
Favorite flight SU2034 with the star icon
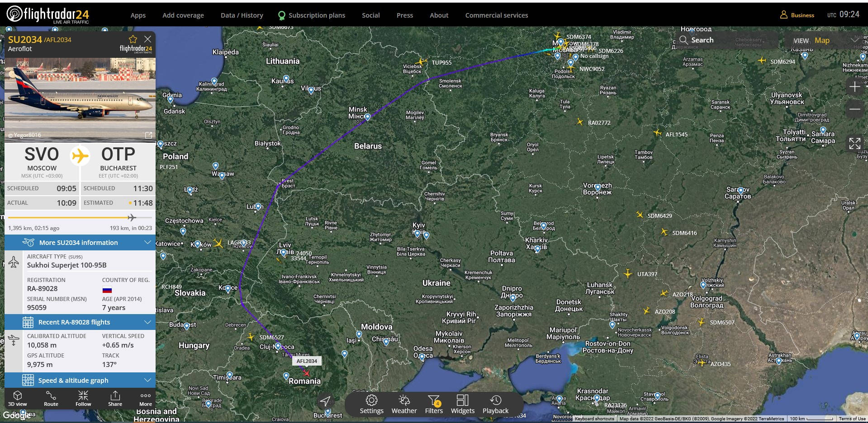133,39
